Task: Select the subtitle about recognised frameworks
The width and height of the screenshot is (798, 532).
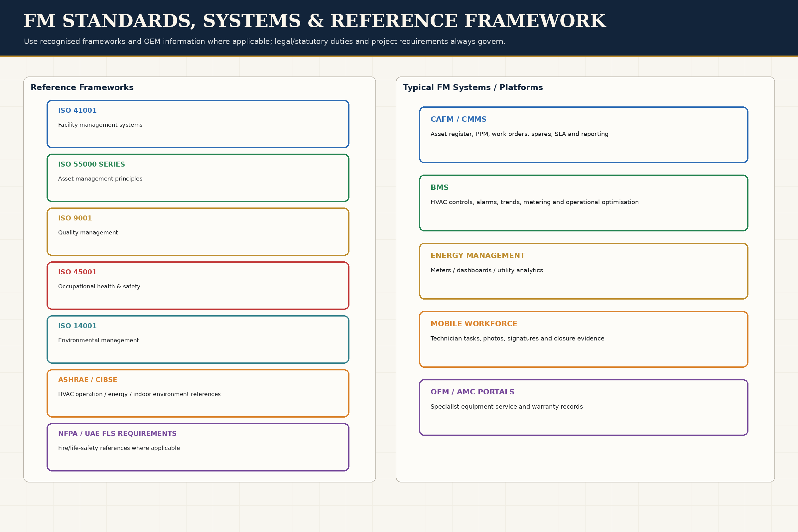Action: tap(265, 41)
